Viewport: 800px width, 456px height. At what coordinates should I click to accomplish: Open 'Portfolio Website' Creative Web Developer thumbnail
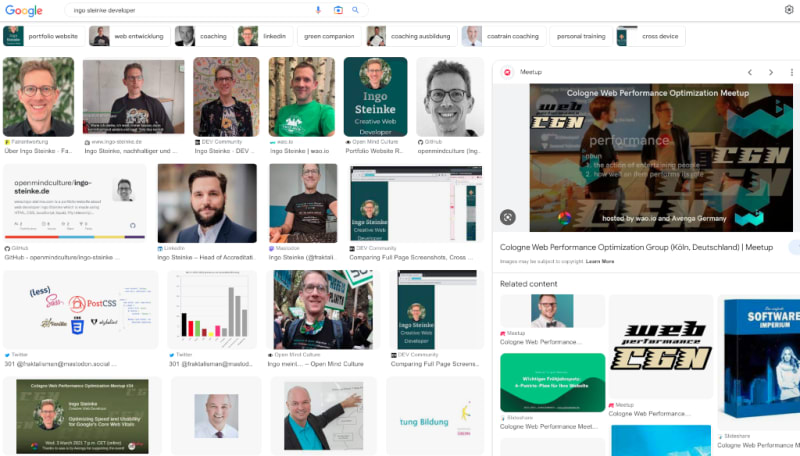(376, 96)
